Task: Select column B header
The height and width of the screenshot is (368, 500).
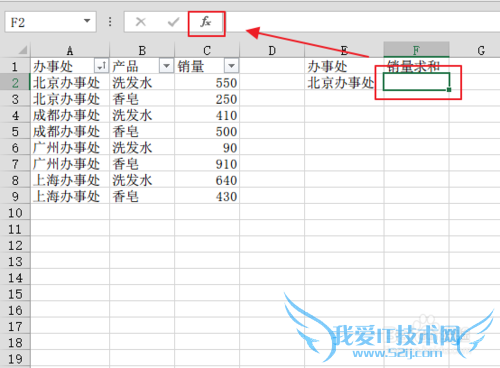Action: (x=142, y=50)
